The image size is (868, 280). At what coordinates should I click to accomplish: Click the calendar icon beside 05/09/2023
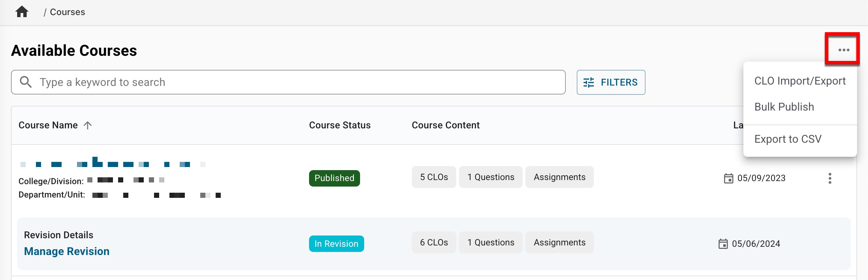click(x=728, y=178)
